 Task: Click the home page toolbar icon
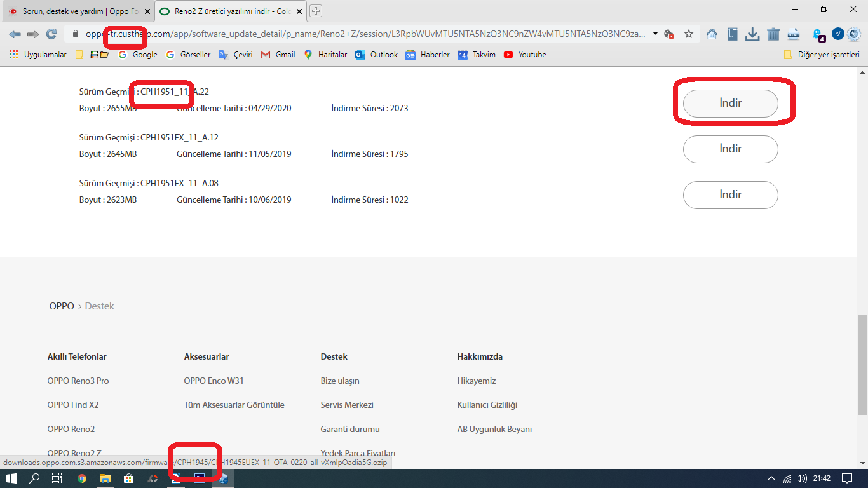pyautogui.click(x=712, y=34)
